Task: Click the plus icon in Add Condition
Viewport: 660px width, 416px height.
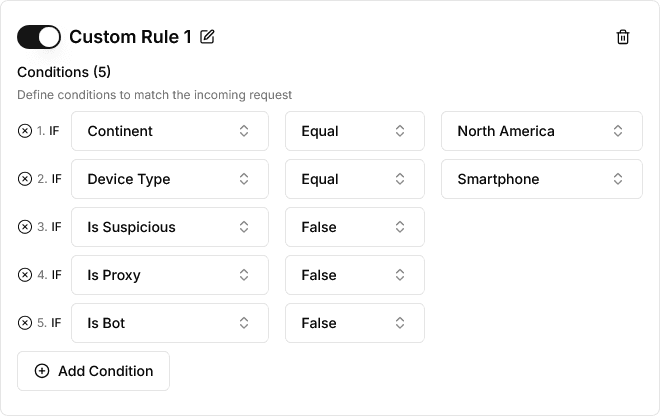Action: point(42,371)
